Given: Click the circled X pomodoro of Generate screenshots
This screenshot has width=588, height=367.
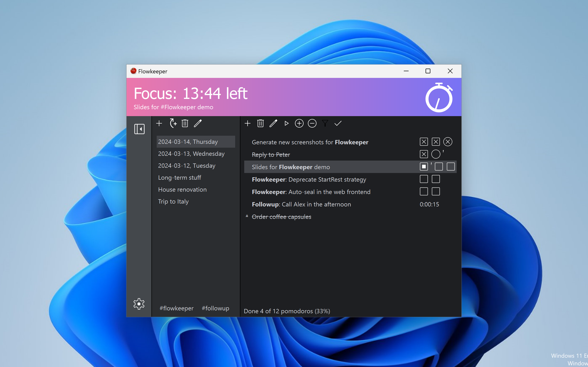Looking at the screenshot, I should pyautogui.click(x=448, y=142).
